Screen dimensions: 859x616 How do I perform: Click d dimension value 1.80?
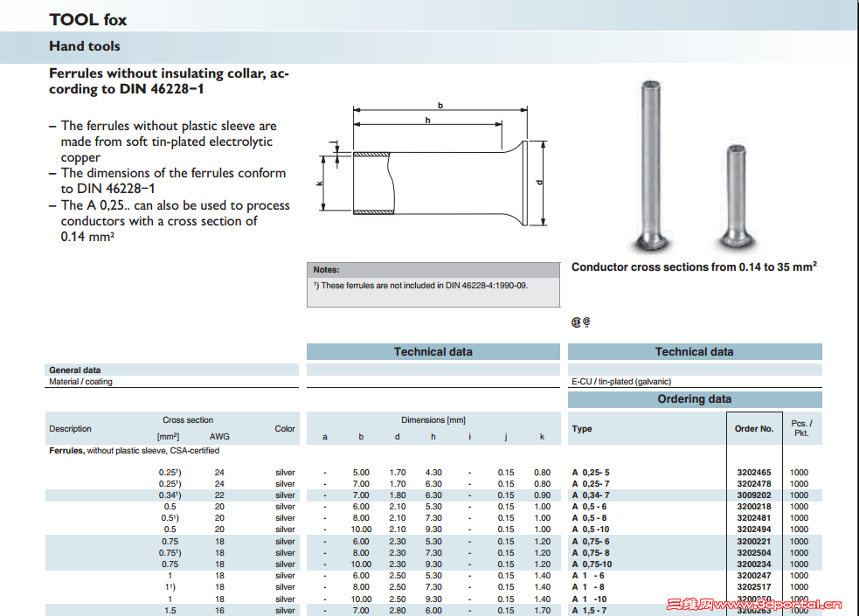pyautogui.click(x=398, y=495)
